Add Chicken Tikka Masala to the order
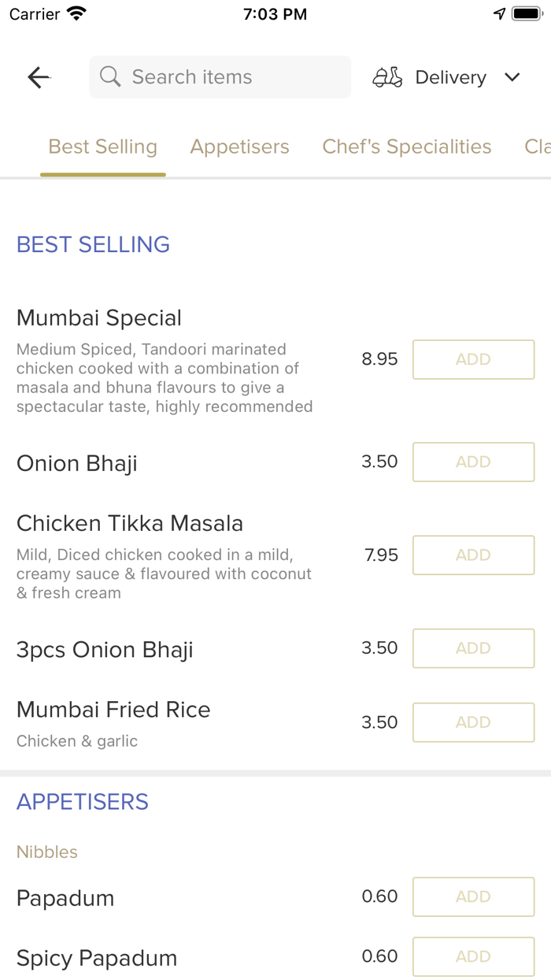Screen dimensions: 551x980 point(473,555)
